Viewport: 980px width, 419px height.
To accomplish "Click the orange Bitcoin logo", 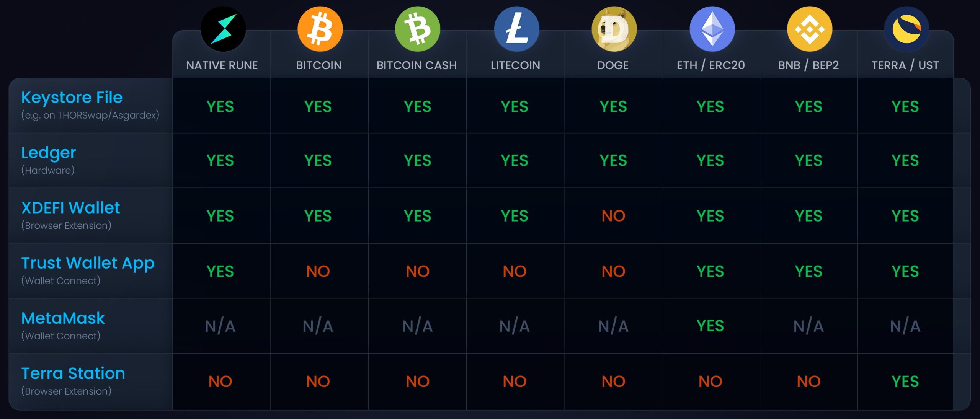I will click(320, 29).
